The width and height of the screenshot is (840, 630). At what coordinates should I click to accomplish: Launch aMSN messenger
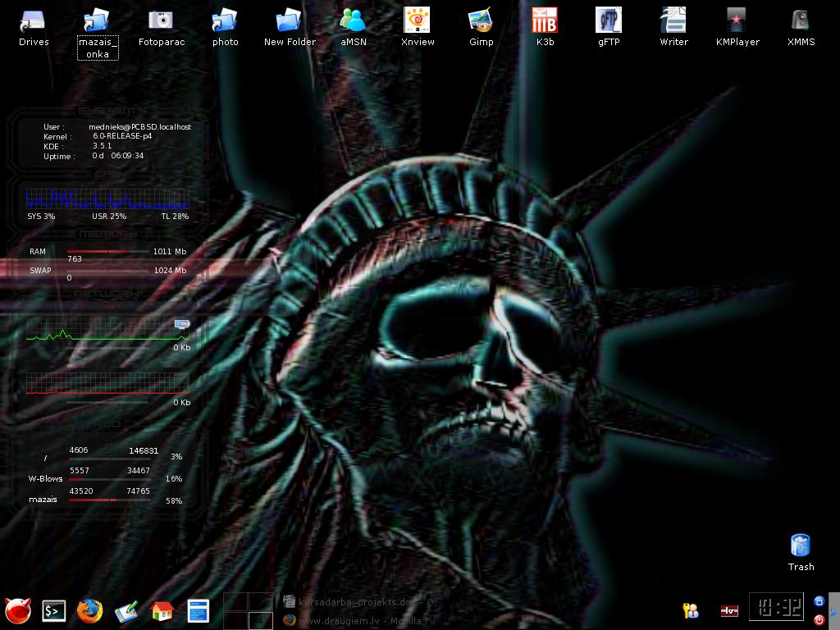353,28
